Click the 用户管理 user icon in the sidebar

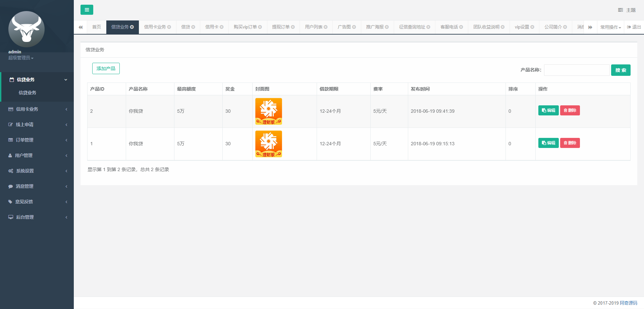coord(10,155)
